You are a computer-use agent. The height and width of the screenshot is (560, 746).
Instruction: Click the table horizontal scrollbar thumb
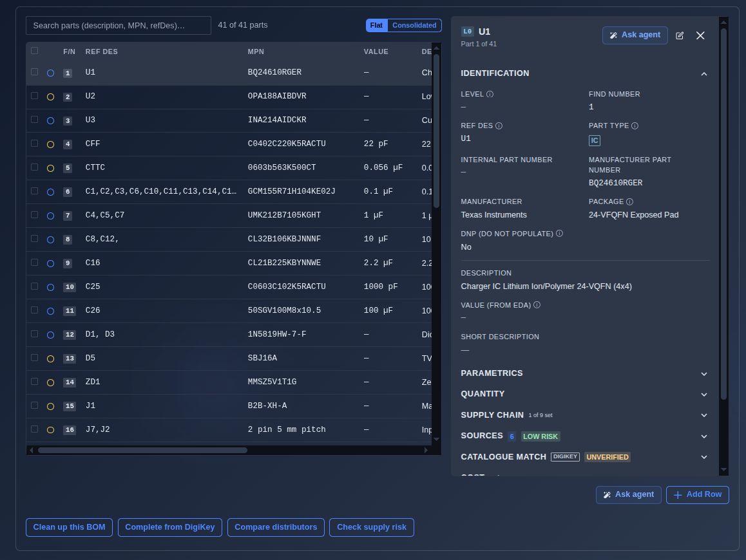click(x=143, y=450)
